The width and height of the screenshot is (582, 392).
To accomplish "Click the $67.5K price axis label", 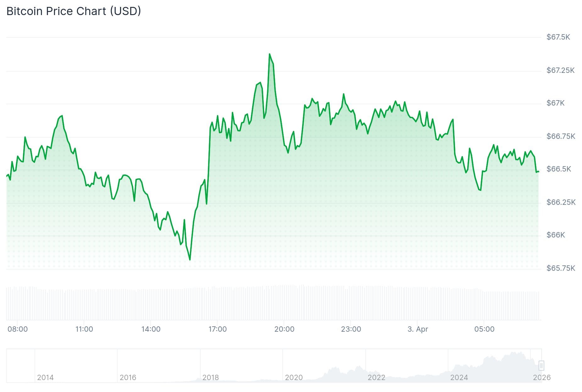I will [x=558, y=37].
